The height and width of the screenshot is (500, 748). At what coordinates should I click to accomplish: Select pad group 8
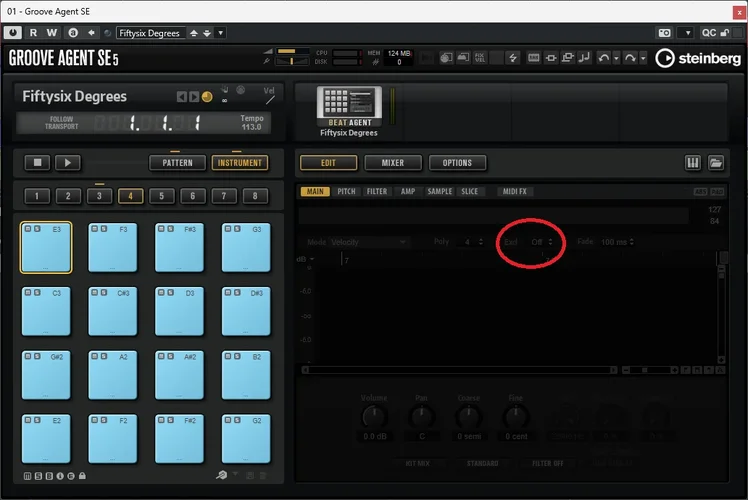[x=255, y=196]
